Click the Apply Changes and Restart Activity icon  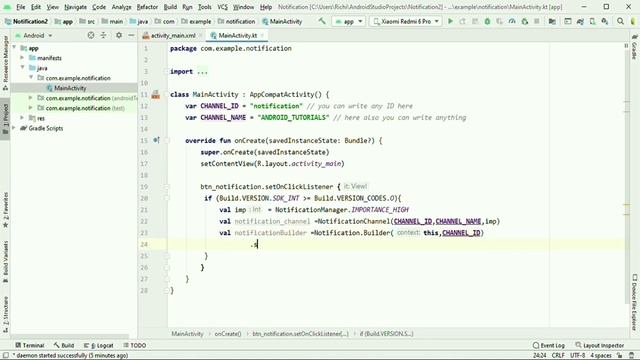[462, 21]
